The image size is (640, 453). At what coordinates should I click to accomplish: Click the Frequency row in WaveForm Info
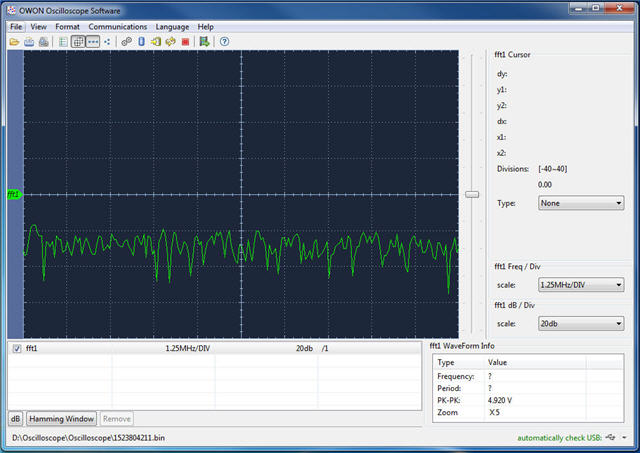(x=528, y=376)
